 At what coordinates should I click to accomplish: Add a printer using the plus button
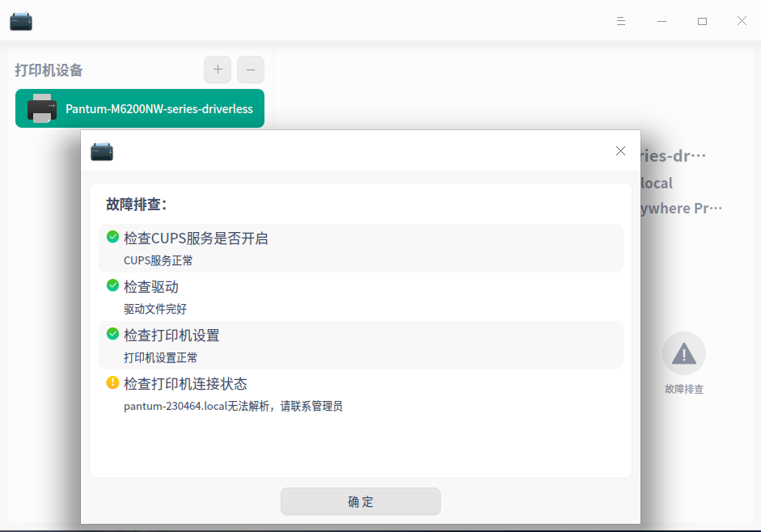[x=217, y=70]
